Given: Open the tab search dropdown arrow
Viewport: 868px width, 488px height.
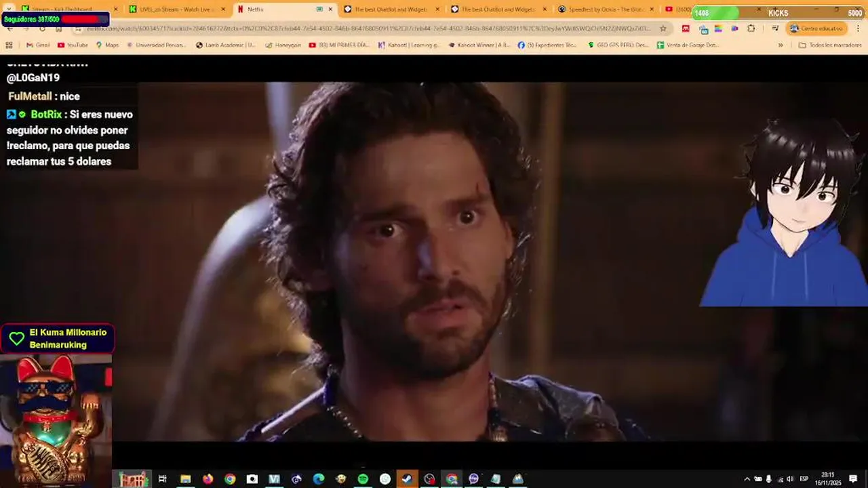Looking at the screenshot, I should click(x=9, y=9).
